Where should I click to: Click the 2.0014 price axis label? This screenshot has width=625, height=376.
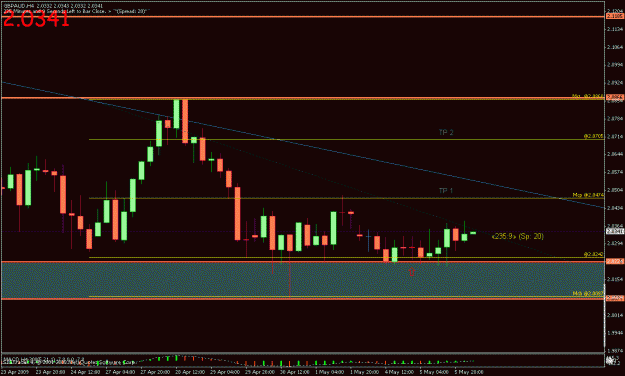(x=615, y=315)
